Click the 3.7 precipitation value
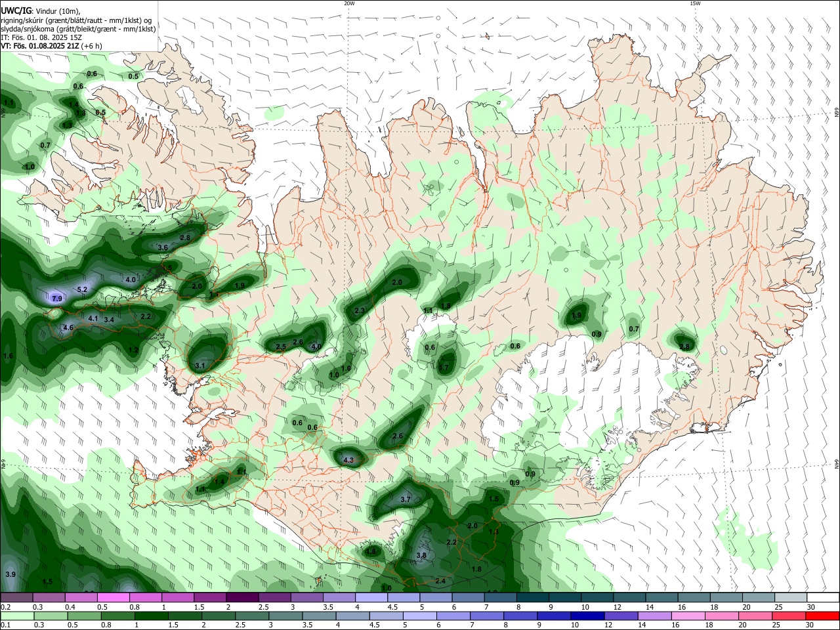The width and height of the screenshot is (840, 630). 406,499
